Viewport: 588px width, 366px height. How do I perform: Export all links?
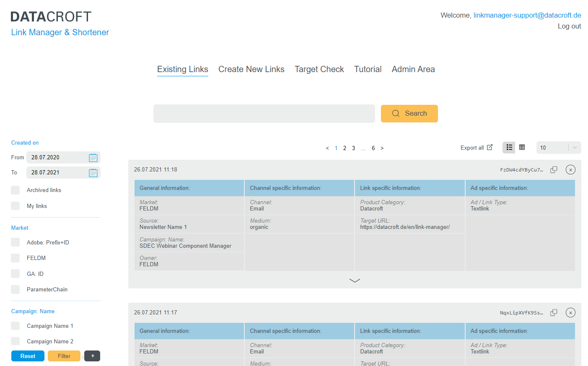[x=477, y=148]
